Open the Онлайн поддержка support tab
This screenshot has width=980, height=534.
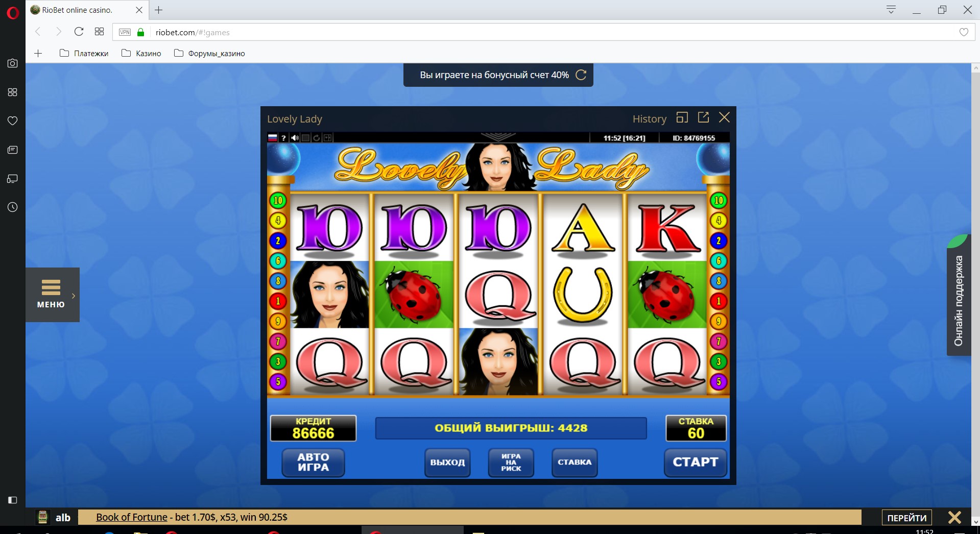click(x=959, y=301)
